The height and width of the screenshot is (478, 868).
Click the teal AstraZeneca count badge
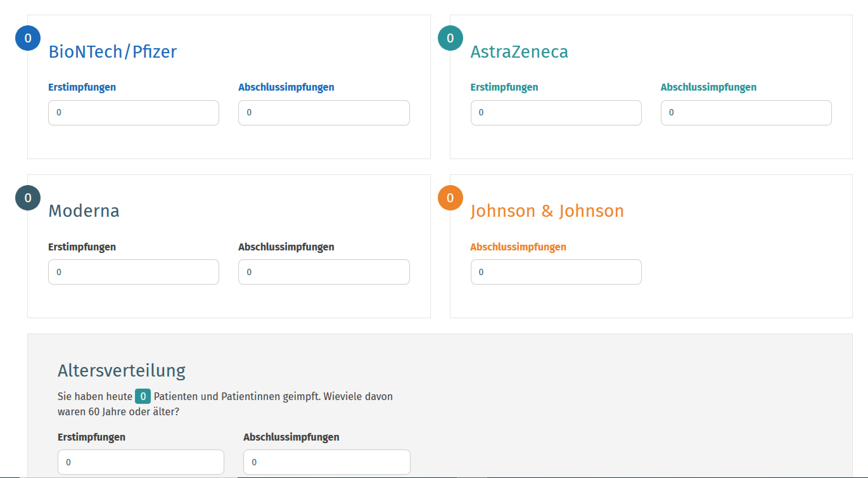click(450, 38)
